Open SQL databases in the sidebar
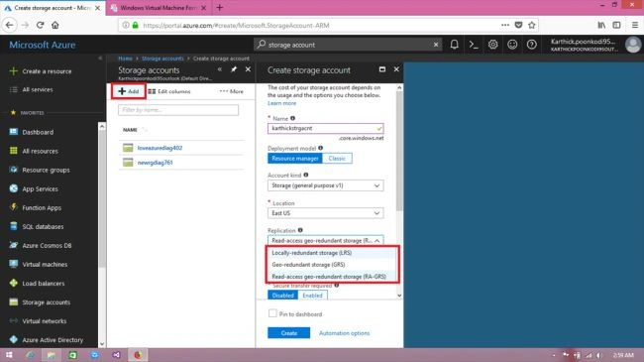Image resolution: width=644 pixels, height=362 pixels. pos(43,227)
